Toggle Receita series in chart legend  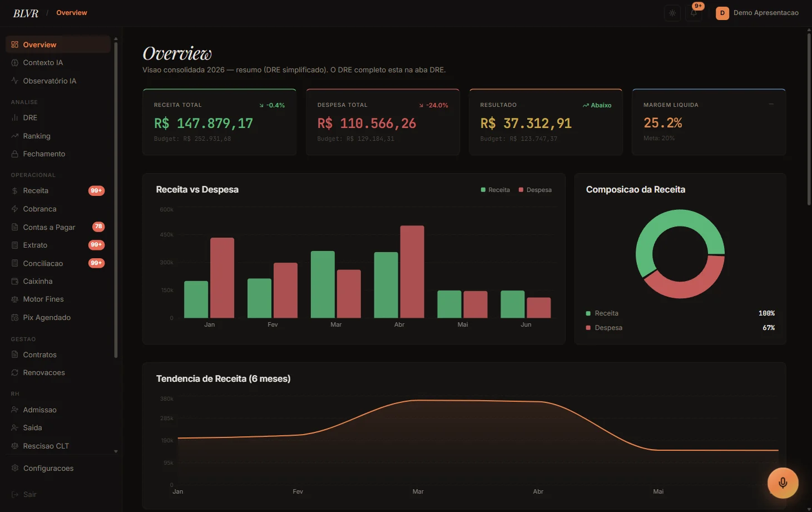click(x=496, y=190)
